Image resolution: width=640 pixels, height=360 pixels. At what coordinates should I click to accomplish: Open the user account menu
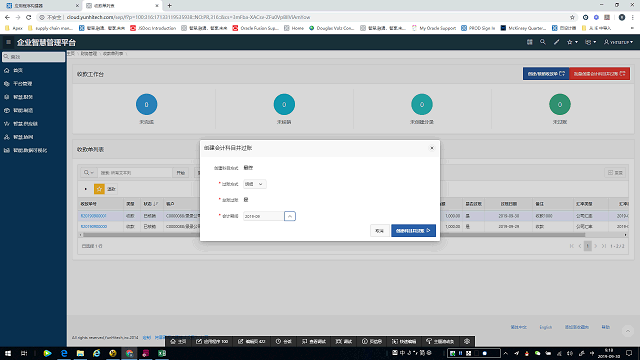pos(618,42)
